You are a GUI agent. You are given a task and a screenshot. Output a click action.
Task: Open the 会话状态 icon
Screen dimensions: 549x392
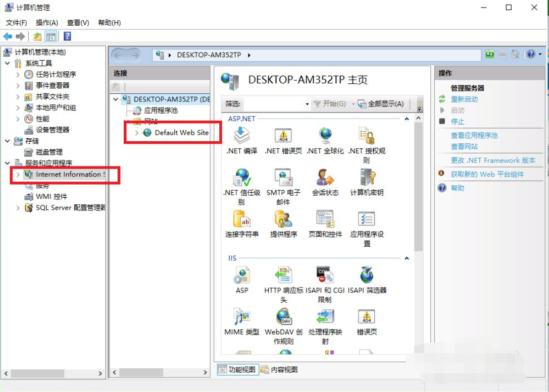click(x=325, y=177)
